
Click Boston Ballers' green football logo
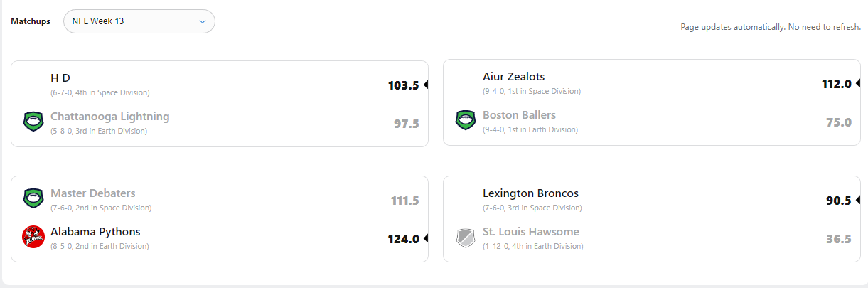click(x=466, y=120)
